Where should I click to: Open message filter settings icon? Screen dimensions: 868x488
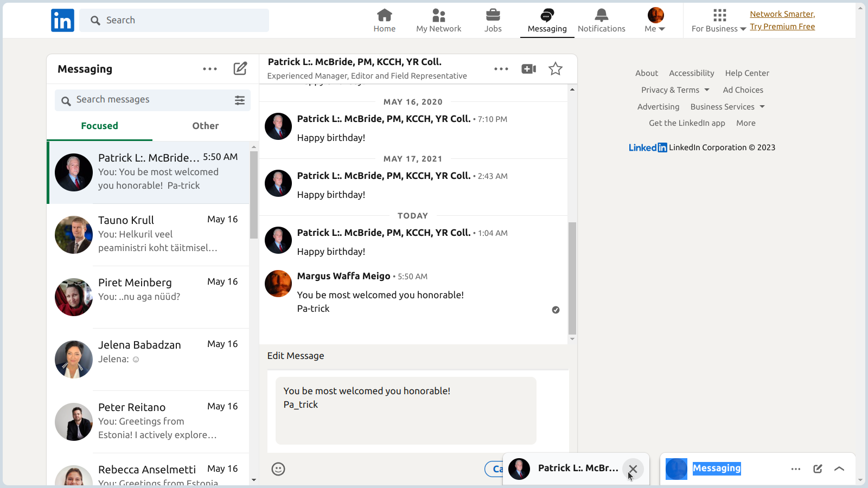[240, 100]
